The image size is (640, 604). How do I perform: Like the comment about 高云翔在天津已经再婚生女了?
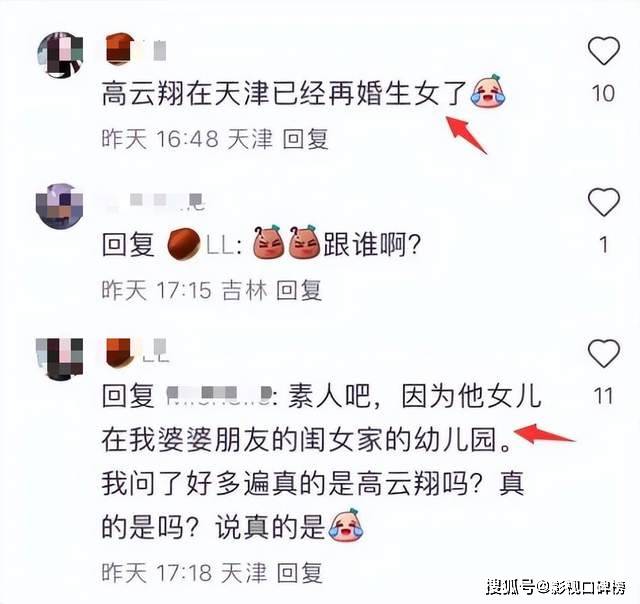pyautogui.click(x=604, y=51)
